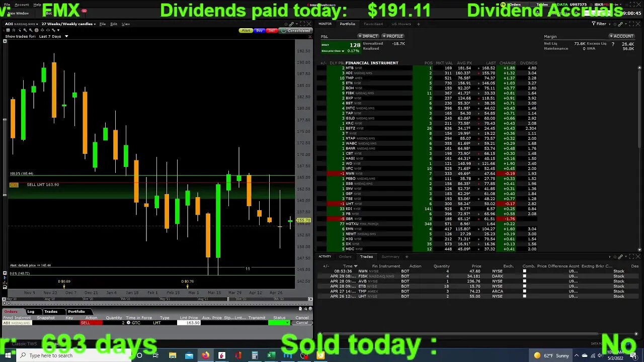The image size is (644, 362).
Task: Click Cancel button in ADI order row
Action: (302, 323)
